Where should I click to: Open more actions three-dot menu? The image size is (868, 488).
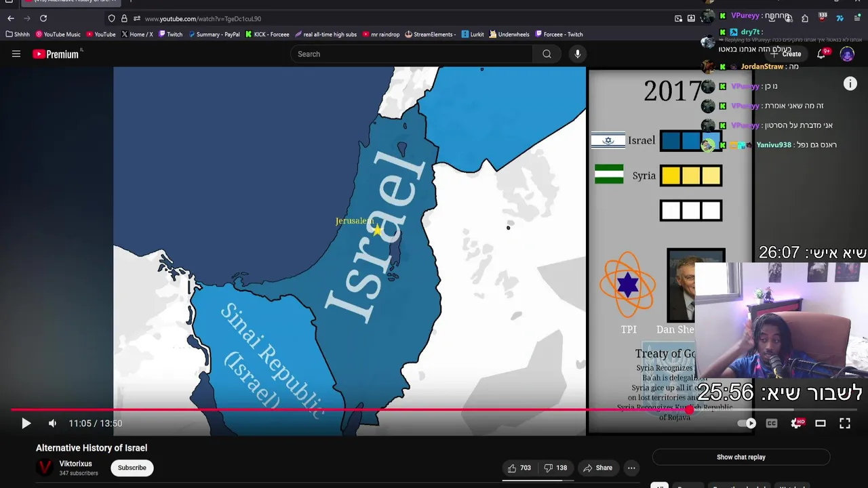click(x=631, y=468)
